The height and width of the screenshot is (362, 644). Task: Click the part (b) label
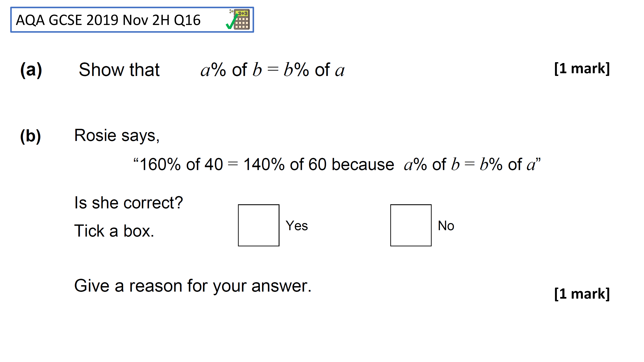pyautogui.click(x=31, y=136)
